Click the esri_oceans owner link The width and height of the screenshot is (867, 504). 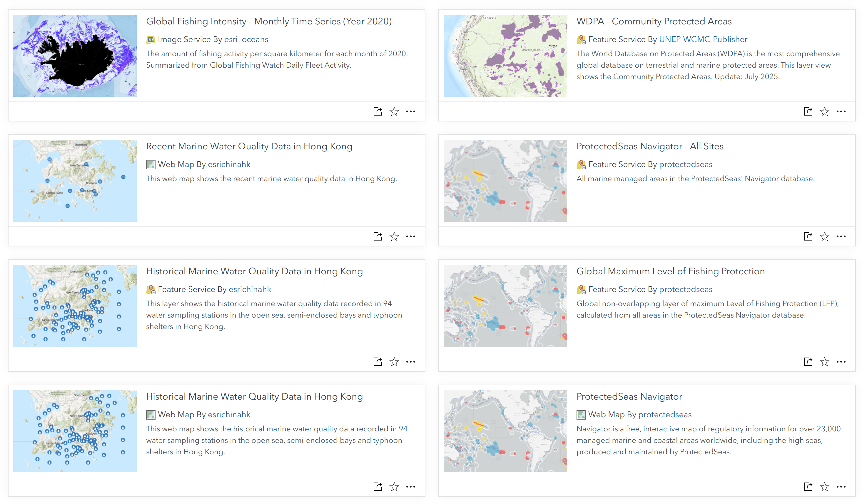[246, 39]
